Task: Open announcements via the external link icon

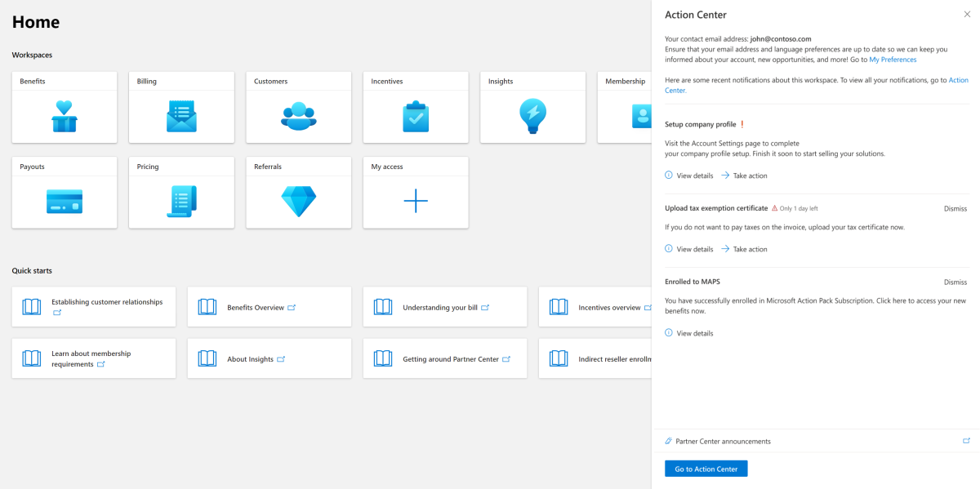Action: click(x=964, y=441)
